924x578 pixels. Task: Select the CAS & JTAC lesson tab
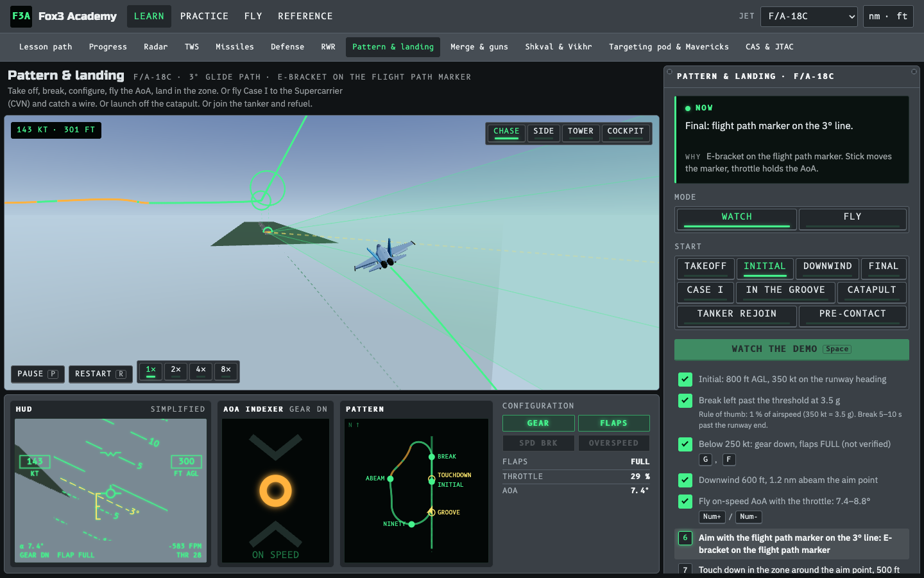click(x=769, y=47)
